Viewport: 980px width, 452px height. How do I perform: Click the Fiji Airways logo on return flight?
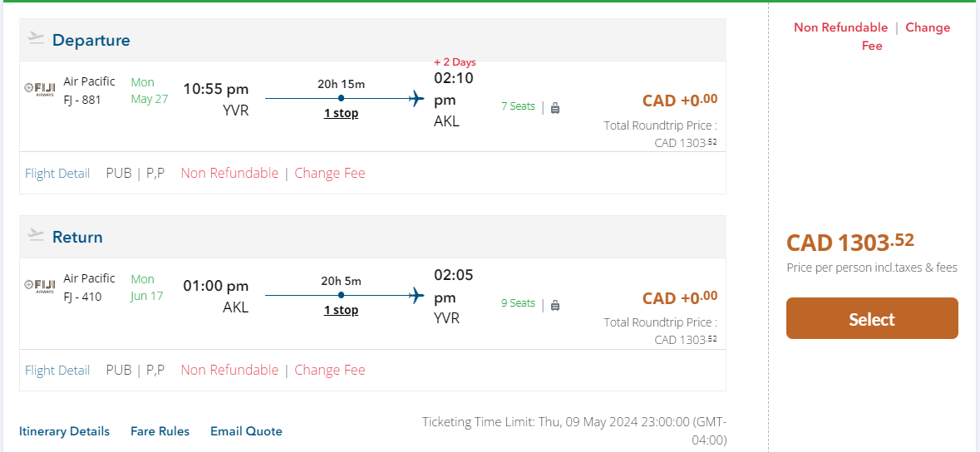click(x=40, y=285)
